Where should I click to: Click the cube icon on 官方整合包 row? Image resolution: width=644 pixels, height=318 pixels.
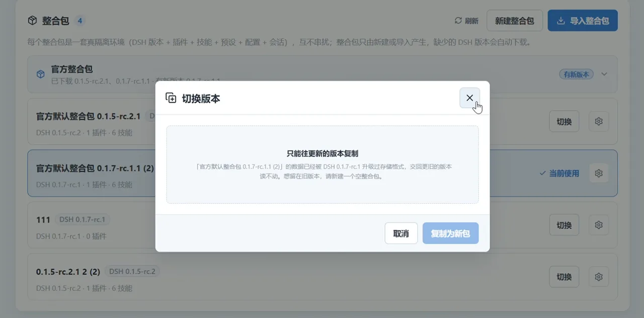click(x=41, y=74)
